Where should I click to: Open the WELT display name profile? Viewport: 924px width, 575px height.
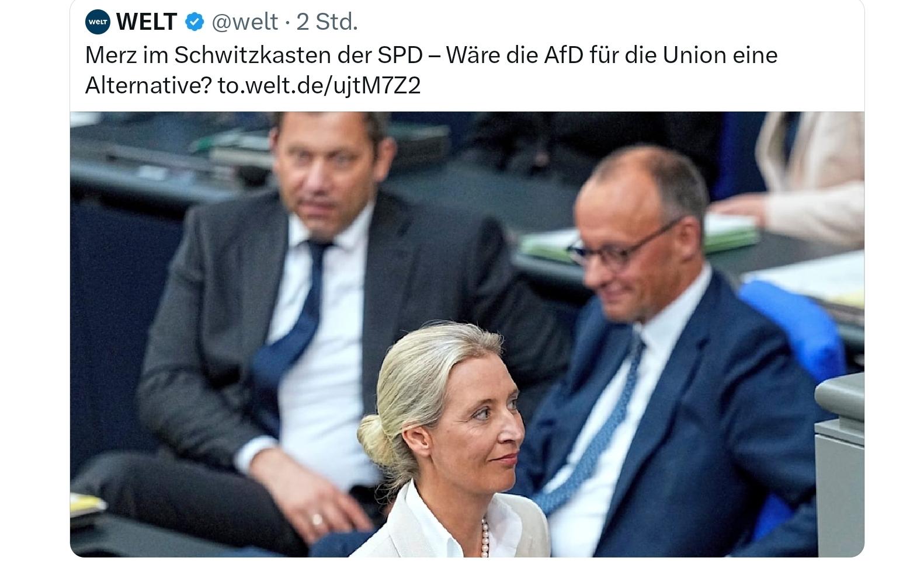146,22
